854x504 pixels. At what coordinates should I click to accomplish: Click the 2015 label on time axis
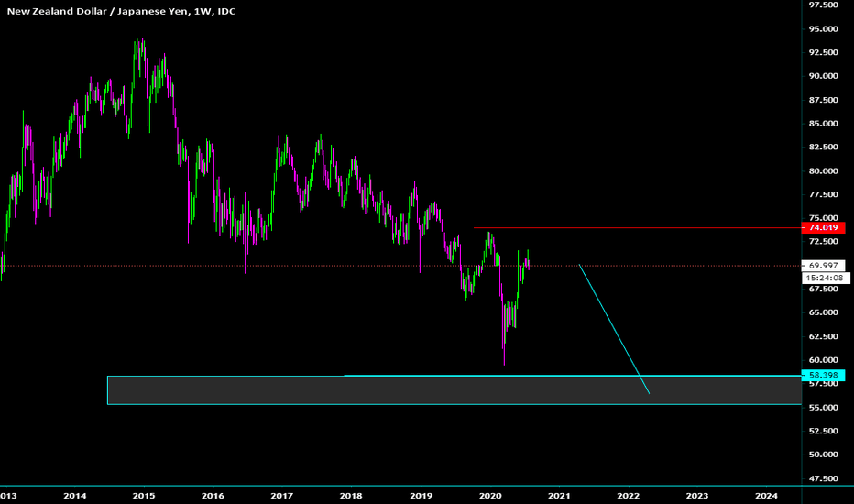[x=144, y=496]
